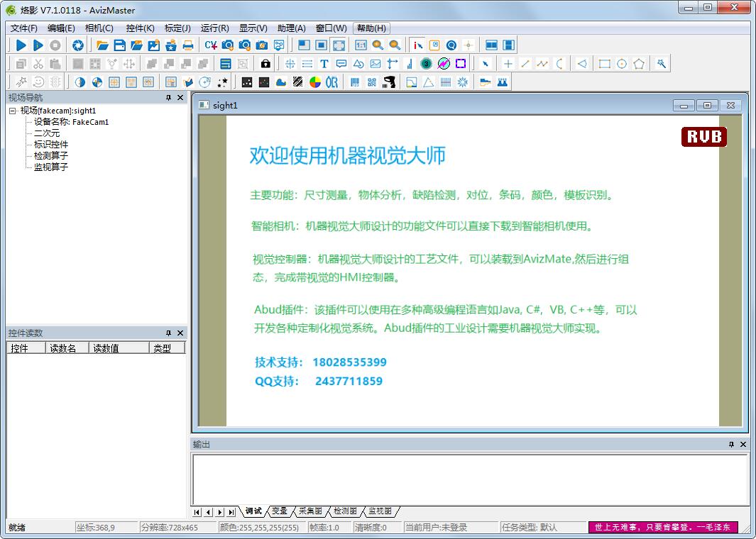Click the printer icon

click(188, 45)
